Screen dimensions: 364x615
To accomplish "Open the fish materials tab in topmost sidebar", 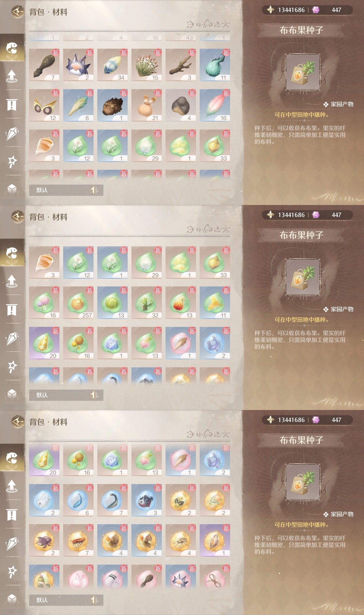I will pyautogui.click(x=12, y=48).
